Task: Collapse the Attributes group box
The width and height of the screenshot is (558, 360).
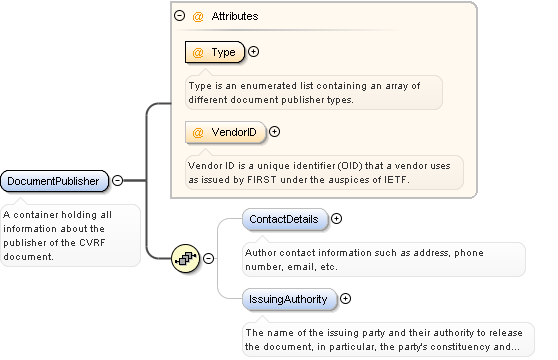Action: (179, 16)
